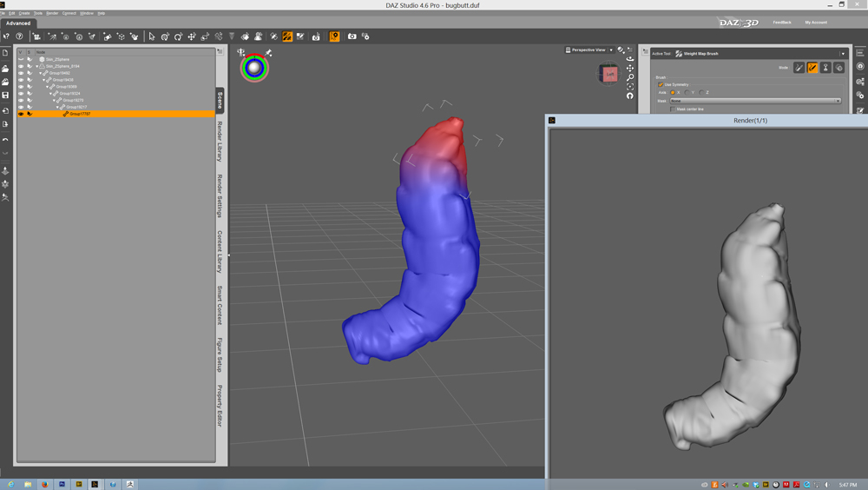Toggle visibility eye of selected Group17787

pyautogui.click(x=21, y=114)
